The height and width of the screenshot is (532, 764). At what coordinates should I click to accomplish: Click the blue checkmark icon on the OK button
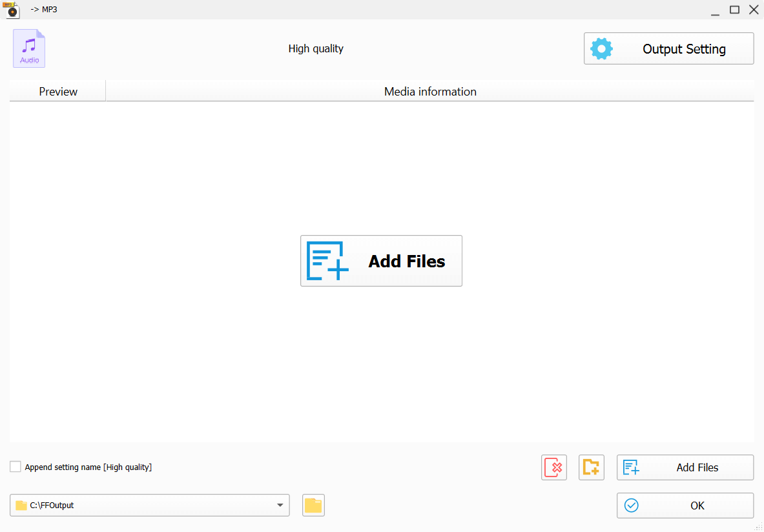[631, 506]
